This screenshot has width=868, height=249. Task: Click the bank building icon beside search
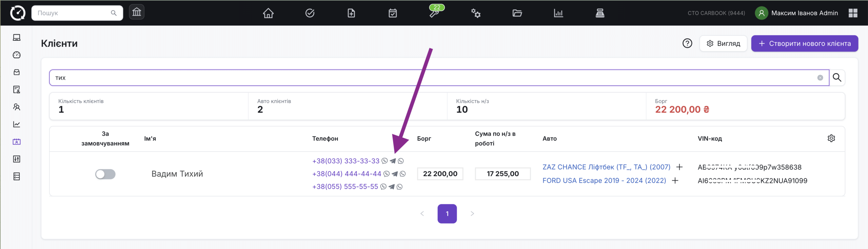[x=137, y=12]
